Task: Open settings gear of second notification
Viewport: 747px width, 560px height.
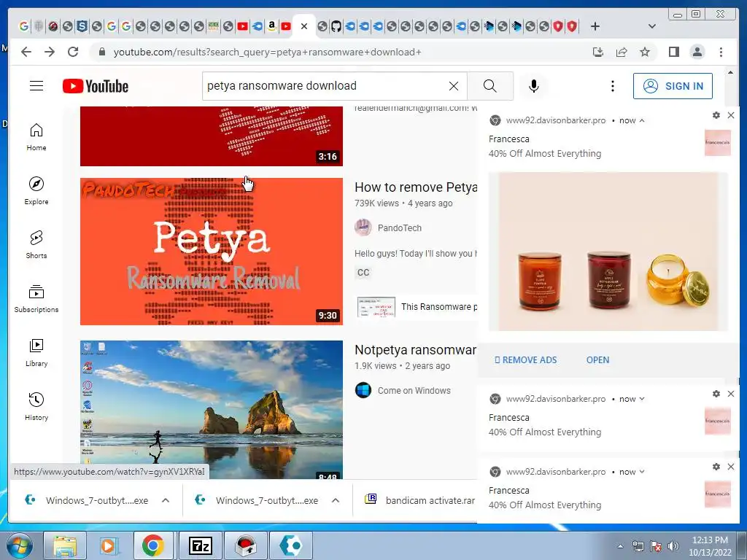Action: click(716, 394)
